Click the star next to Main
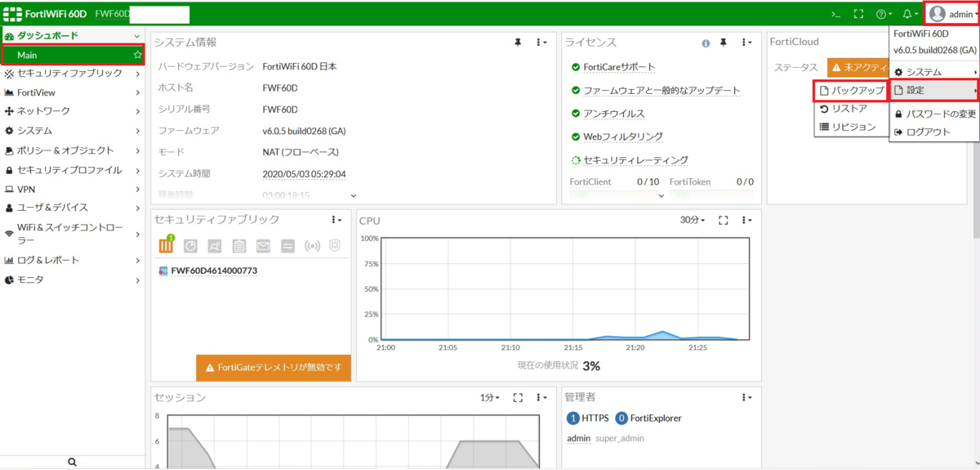Viewport: 980px width, 470px height. 137,55
